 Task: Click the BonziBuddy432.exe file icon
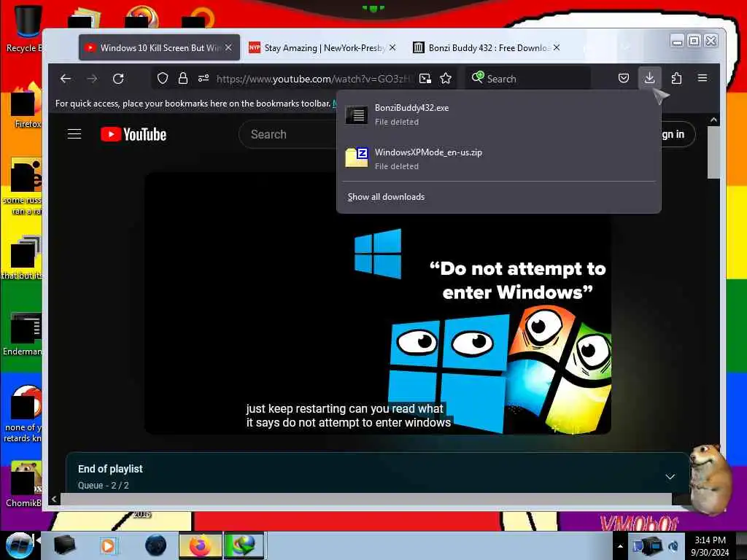point(356,114)
